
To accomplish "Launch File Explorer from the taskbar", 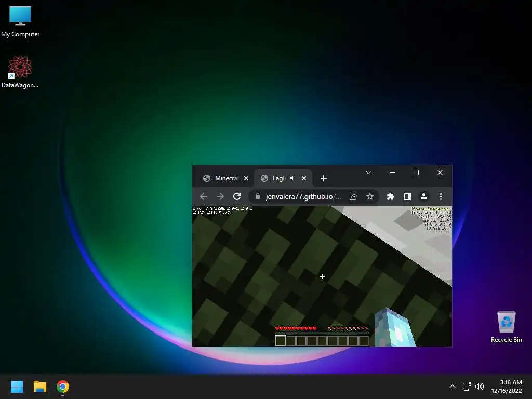I will [39, 387].
